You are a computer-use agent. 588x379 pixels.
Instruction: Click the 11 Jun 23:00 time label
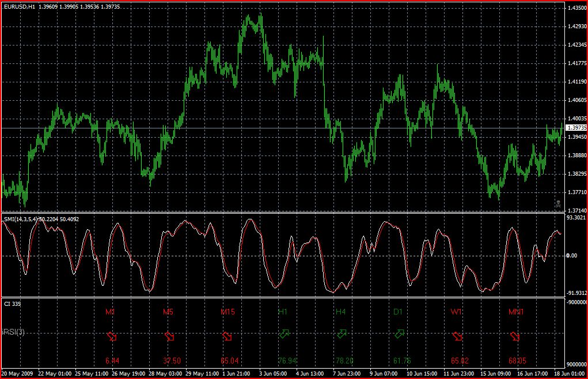[x=458, y=373]
